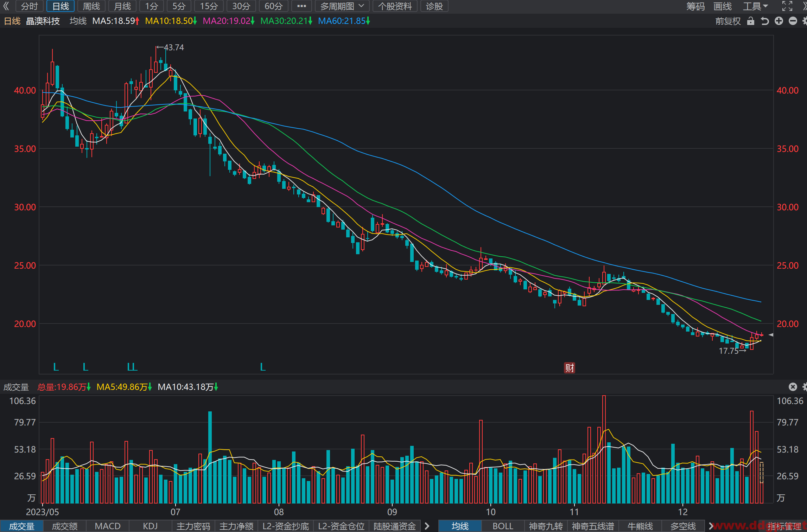Toggle the 前复权 adjustment setting
This screenshot has height=532, width=807.
[728, 21]
